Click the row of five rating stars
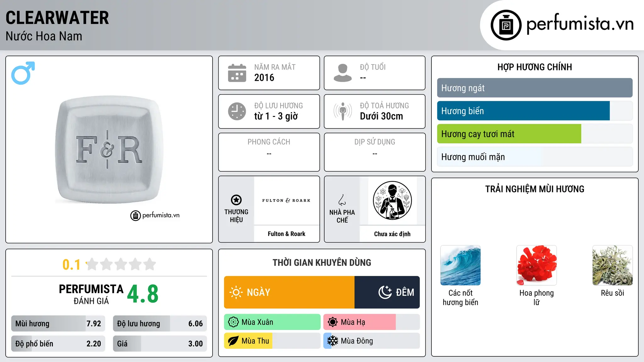This screenshot has height=362, width=644. pyautogui.click(x=121, y=264)
